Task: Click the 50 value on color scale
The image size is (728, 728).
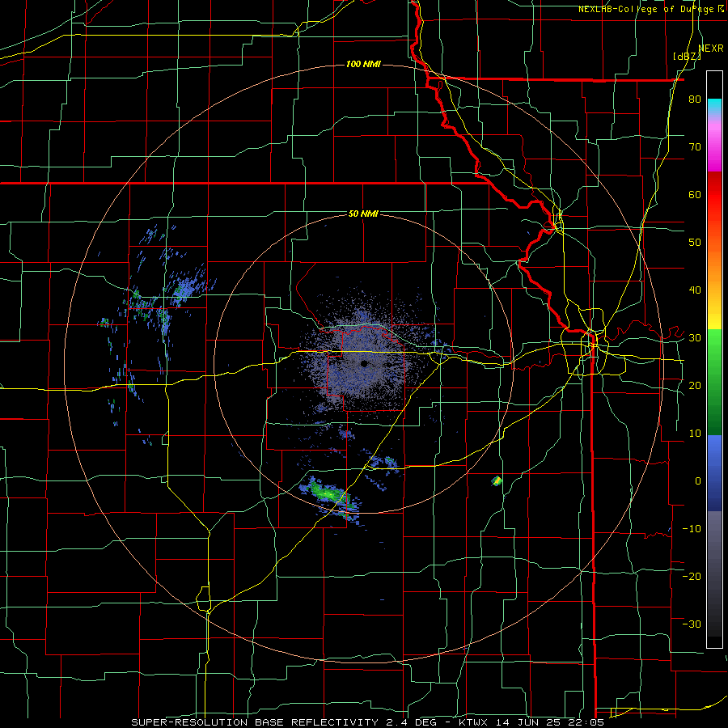Action: (x=695, y=243)
